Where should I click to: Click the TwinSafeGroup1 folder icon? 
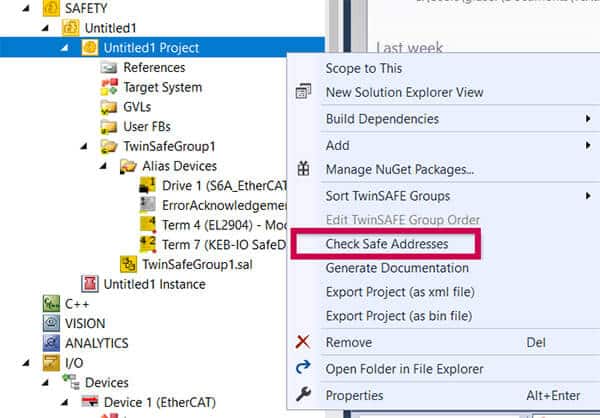click(109, 147)
